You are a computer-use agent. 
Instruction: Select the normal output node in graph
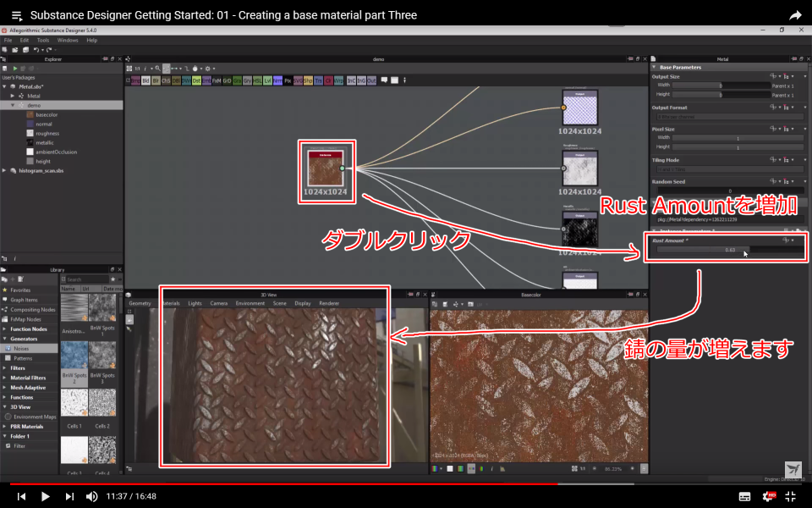point(579,108)
